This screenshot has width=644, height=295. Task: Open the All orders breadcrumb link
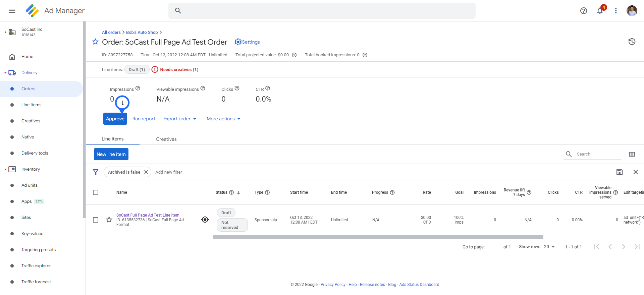111,33
